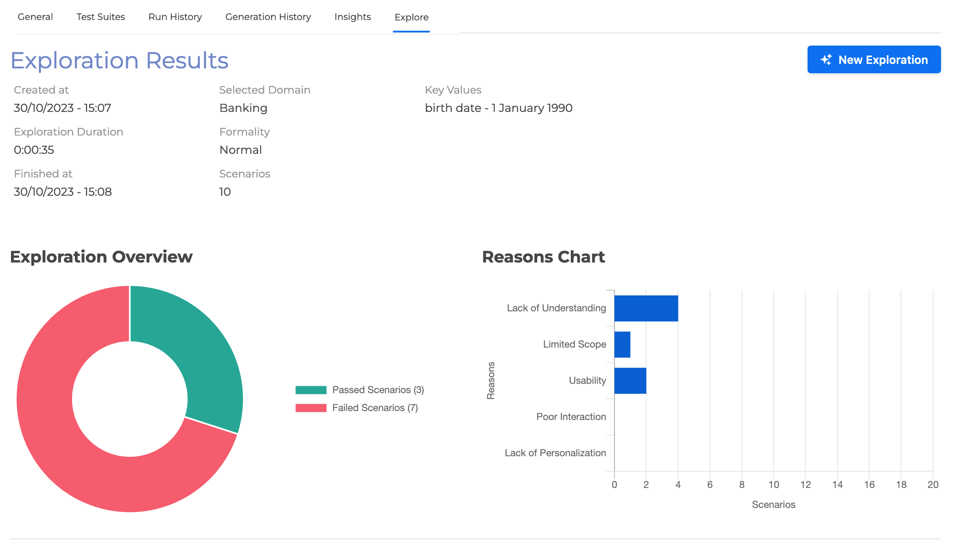Click the Failed Scenarios (7) legend label

pyautogui.click(x=375, y=408)
